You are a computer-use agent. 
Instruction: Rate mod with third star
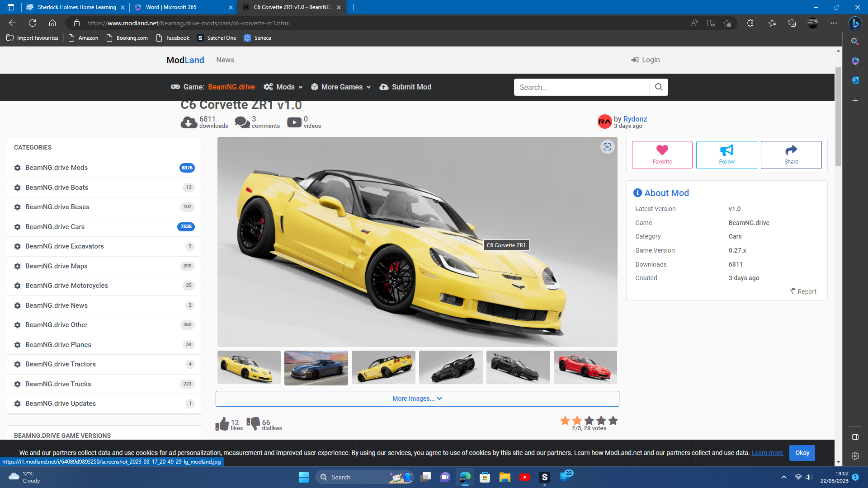coord(589,421)
